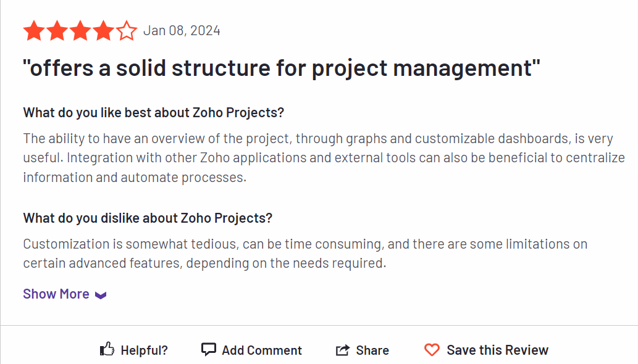This screenshot has height=364, width=638.
Task: Click the Share text label
Action: click(372, 350)
